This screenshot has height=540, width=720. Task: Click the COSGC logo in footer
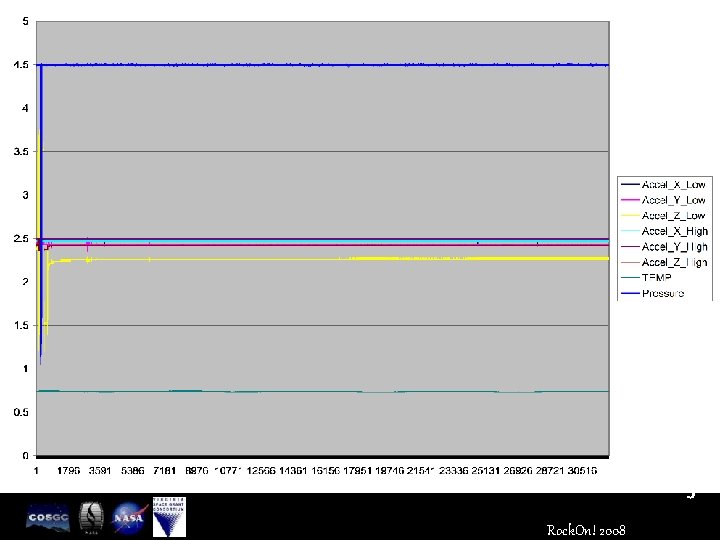click(x=48, y=517)
